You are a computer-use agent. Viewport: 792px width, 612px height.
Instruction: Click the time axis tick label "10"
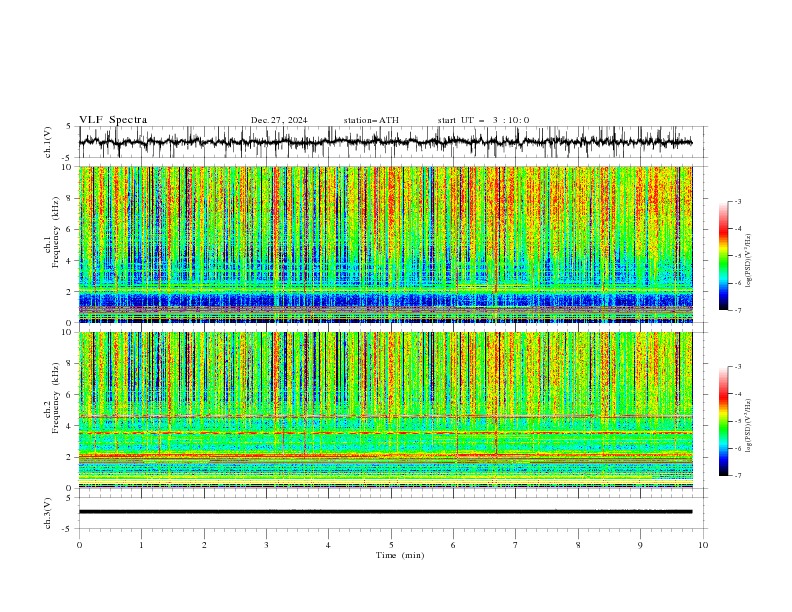pyautogui.click(x=703, y=545)
